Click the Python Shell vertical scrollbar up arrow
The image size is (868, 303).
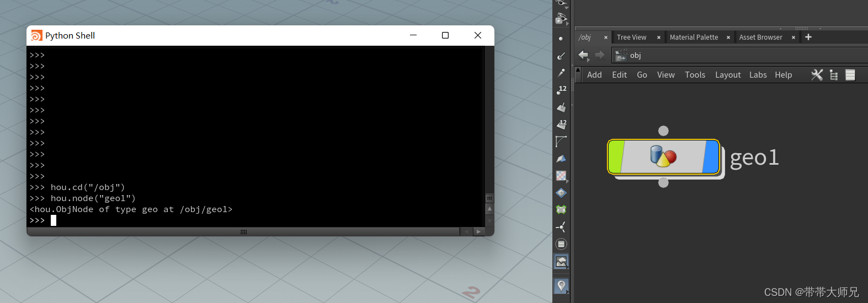pyautogui.click(x=489, y=209)
